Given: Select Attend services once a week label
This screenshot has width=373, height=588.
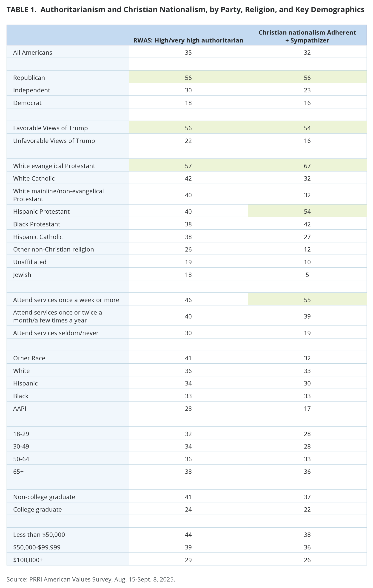Looking at the screenshot, I should [66, 300].
